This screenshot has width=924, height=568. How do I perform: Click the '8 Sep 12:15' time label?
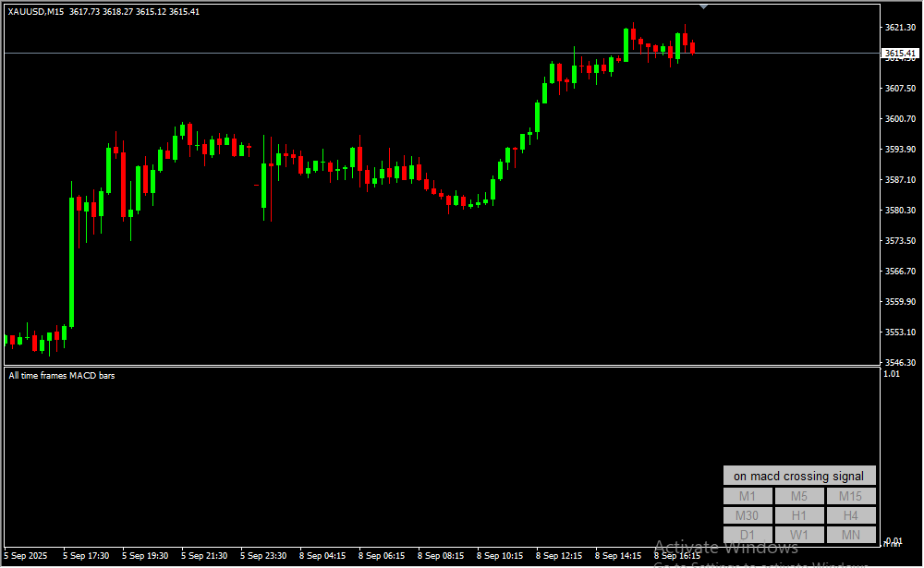click(561, 556)
